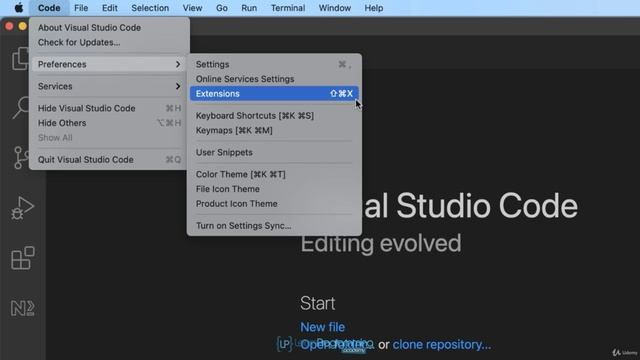640x360 pixels.
Task: Open the Go menu
Action: click(222, 8)
